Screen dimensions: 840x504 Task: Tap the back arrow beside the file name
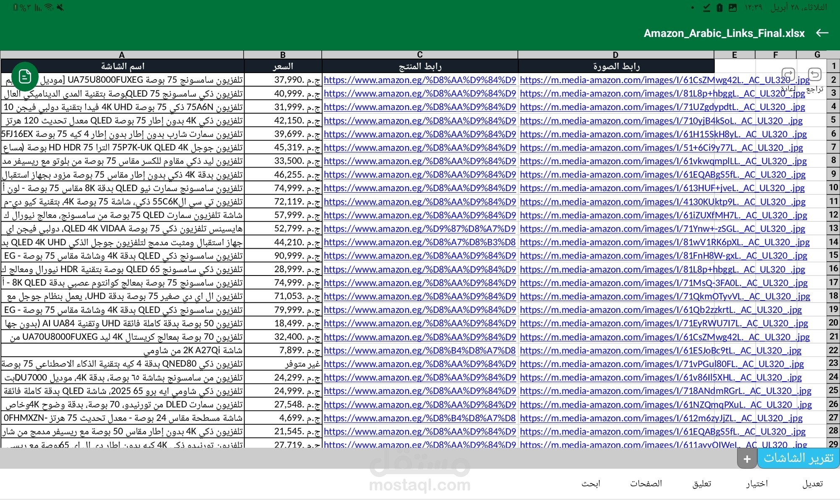pyautogui.click(x=822, y=33)
